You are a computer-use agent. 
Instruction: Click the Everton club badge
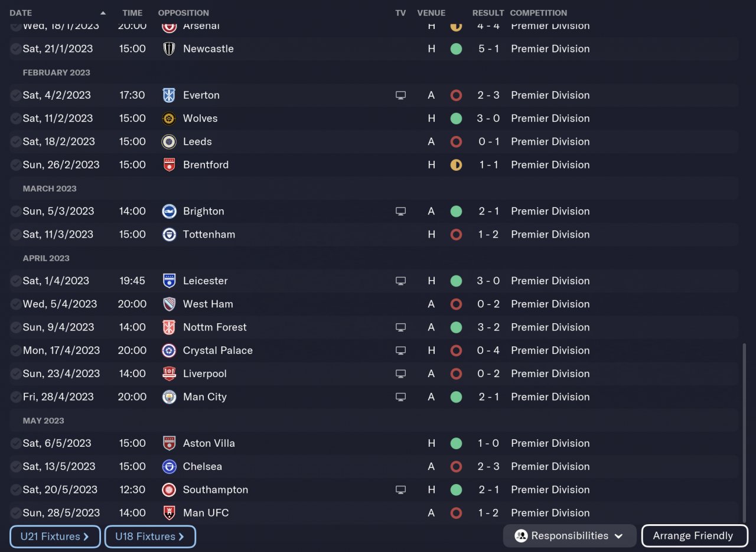pos(169,95)
